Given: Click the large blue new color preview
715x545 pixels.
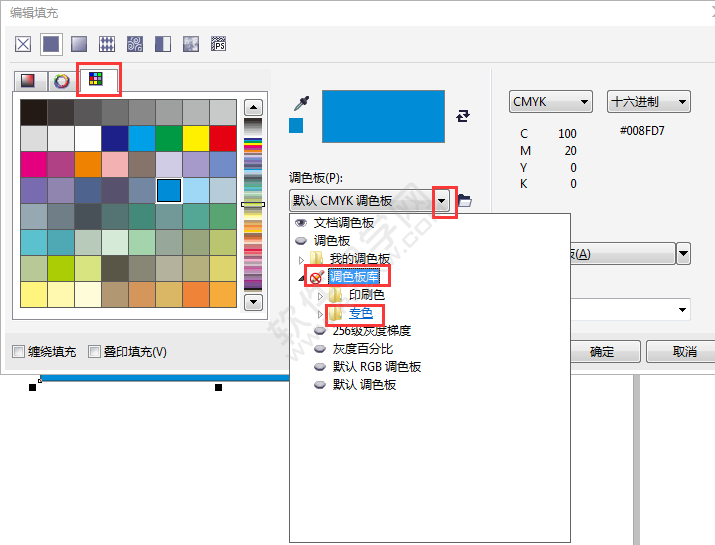Looking at the screenshot, I should 383,116.
